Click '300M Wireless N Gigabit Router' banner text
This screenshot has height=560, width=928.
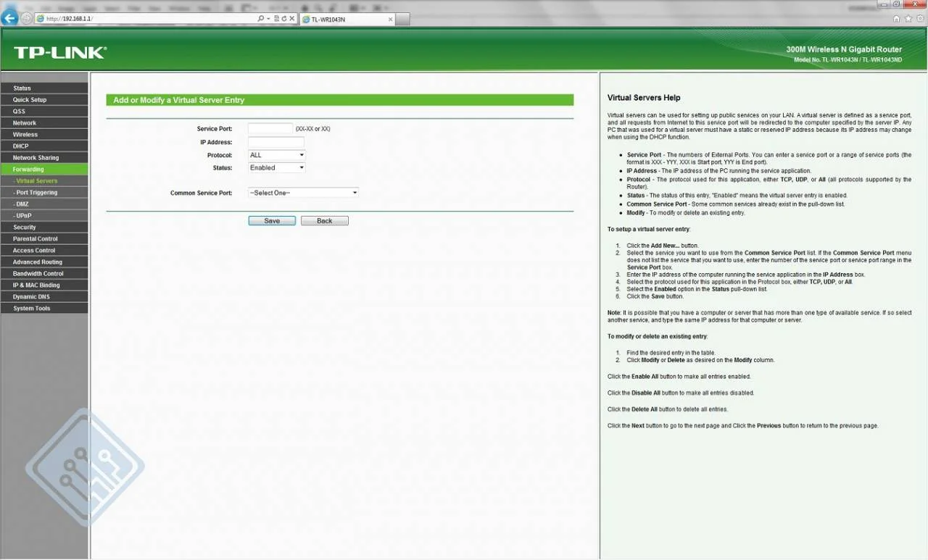click(x=844, y=50)
